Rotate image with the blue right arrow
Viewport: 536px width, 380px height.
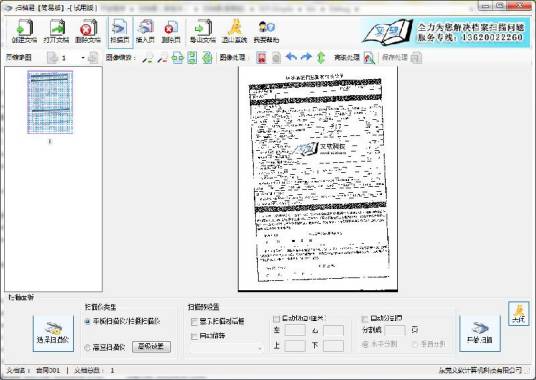(306, 57)
